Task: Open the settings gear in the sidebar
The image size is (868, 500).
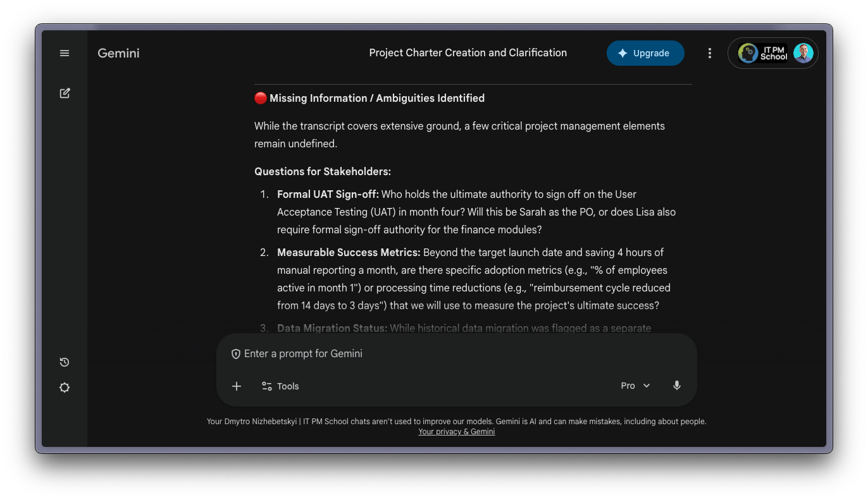Action: tap(65, 387)
